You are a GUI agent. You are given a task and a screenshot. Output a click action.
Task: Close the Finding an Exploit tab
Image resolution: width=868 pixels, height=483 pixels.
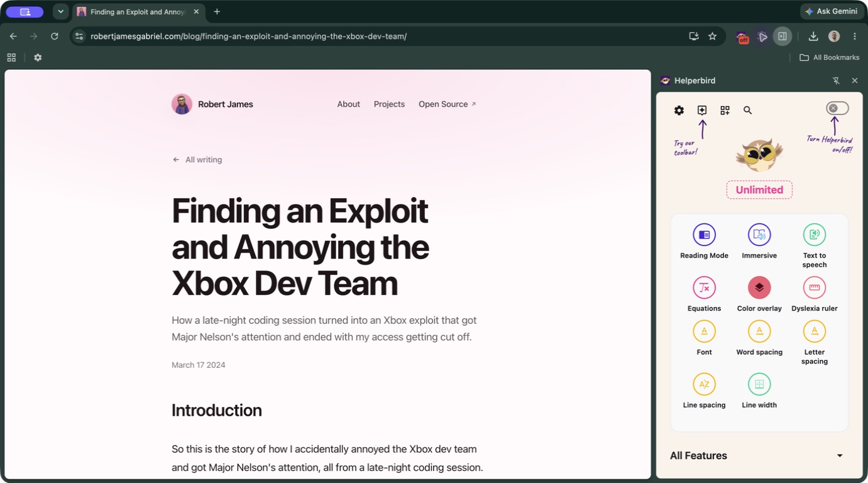(x=197, y=11)
